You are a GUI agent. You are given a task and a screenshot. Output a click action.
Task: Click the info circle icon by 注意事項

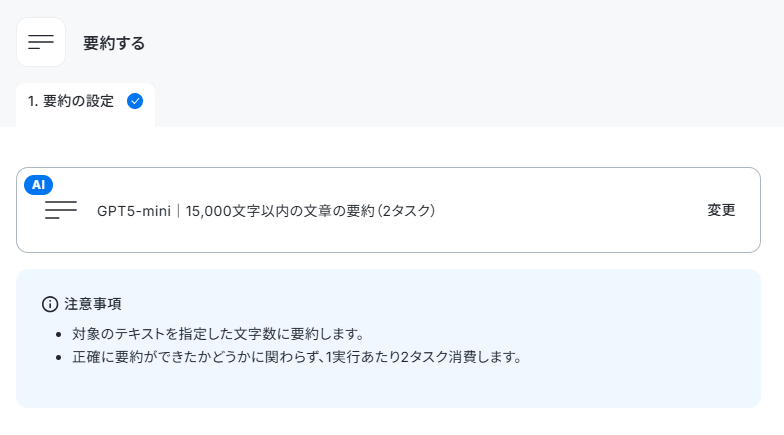[x=50, y=304]
